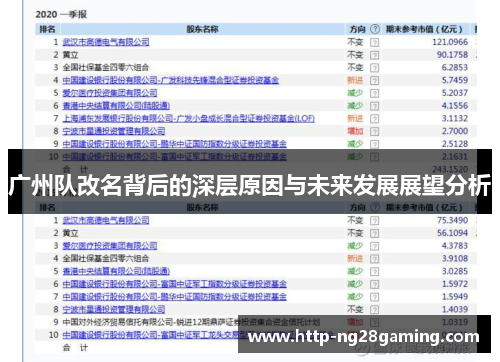Click the market value 3.9108
This screenshot has width=500, height=362.
(455, 258)
